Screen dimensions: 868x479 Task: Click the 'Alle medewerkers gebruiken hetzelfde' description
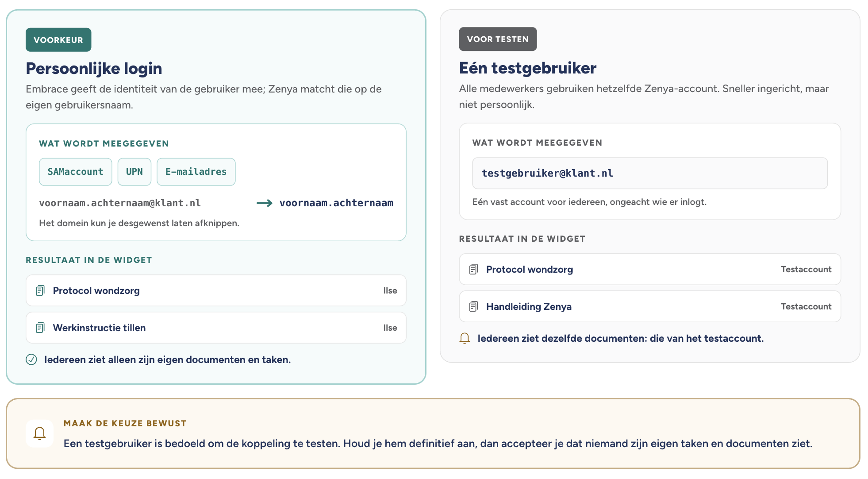[x=644, y=97]
